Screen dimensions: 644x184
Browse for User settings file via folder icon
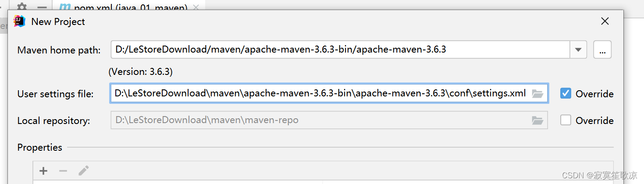click(x=537, y=93)
